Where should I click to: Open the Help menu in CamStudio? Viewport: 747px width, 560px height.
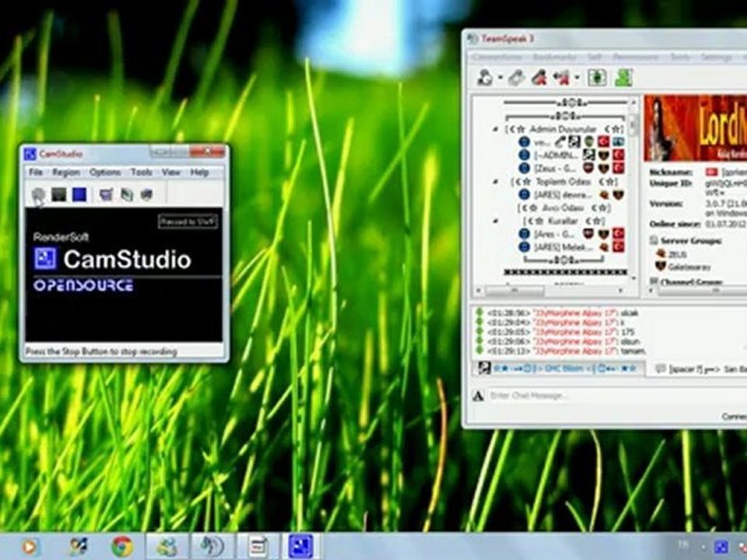click(x=200, y=172)
